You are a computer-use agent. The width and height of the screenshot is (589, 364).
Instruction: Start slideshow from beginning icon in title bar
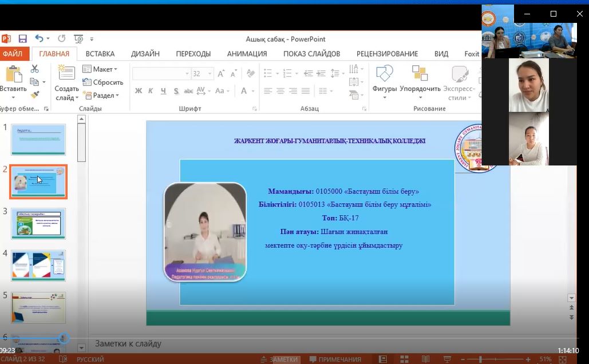point(78,39)
